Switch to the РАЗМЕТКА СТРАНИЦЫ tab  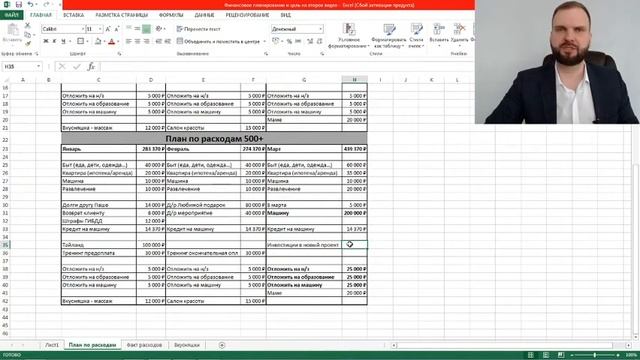[122, 15]
